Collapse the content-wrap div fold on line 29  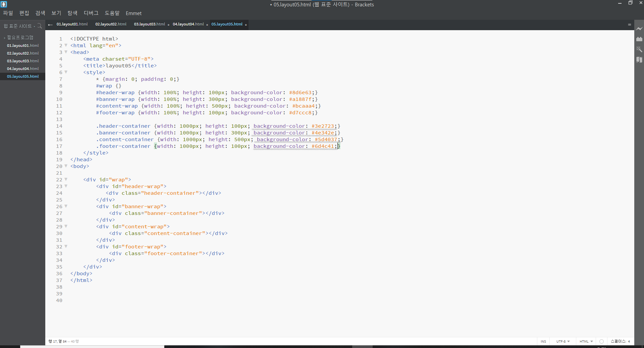coord(66,226)
